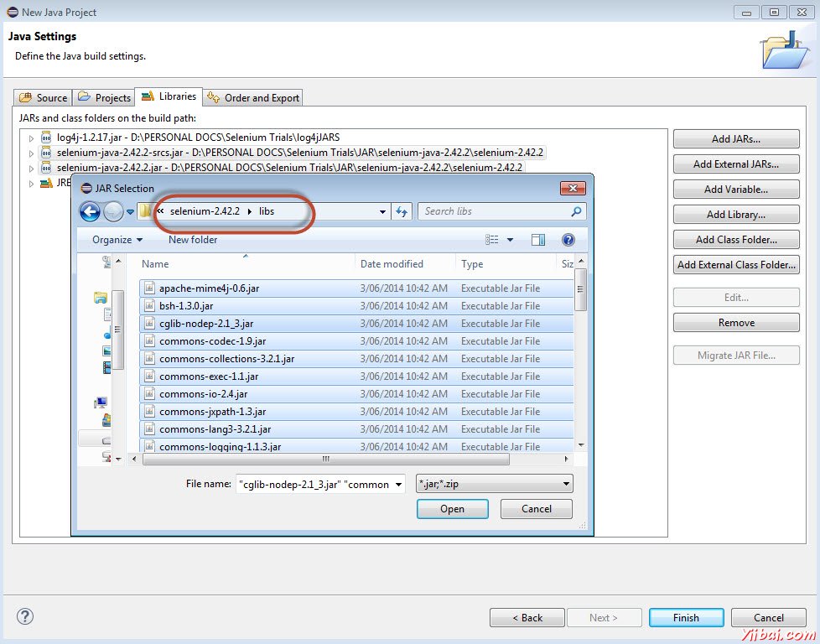This screenshot has width=820, height=644.
Task: Open the *.jar;*.zip file type filter
Action: tap(493, 484)
